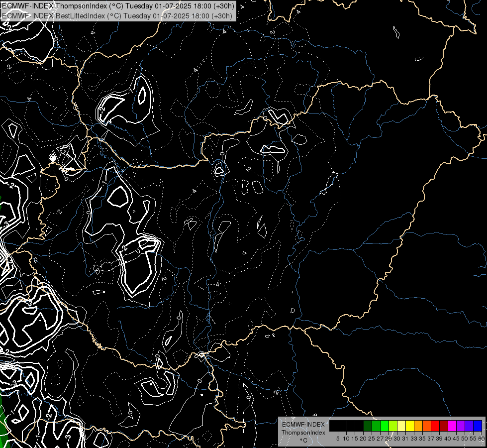Click the legend tick value 20
This screenshot has height=448, width=487.
[x=364, y=439]
